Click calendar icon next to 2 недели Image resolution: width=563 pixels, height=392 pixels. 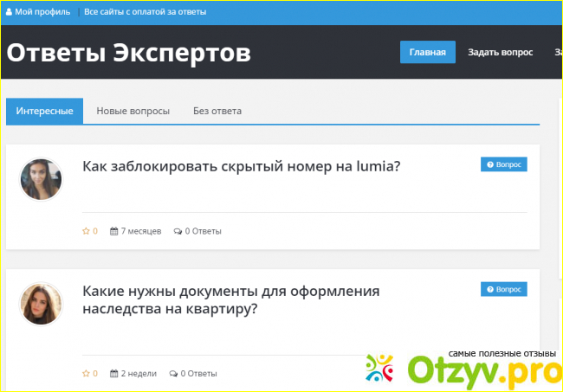pyautogui.click(x=113, y=374)
